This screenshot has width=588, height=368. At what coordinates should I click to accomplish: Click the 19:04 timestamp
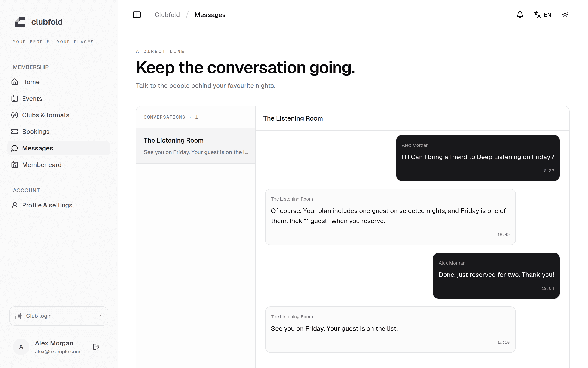point(548,288)
